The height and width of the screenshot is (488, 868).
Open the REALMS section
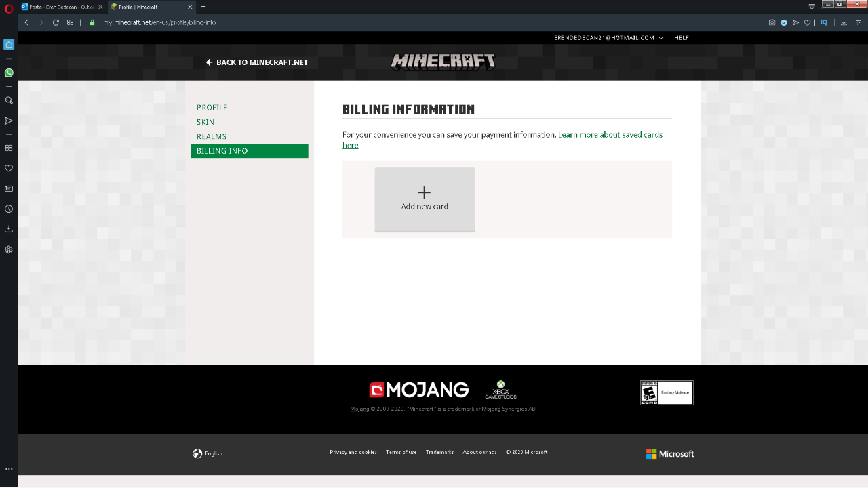(x=212, y=136)
